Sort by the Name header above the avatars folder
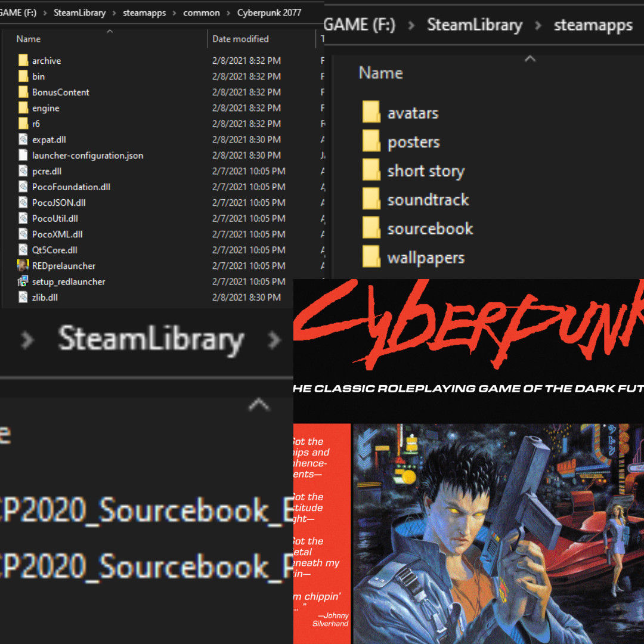This screenshot has height=644, width=644. pyautogui.click(x=380, y=73)
